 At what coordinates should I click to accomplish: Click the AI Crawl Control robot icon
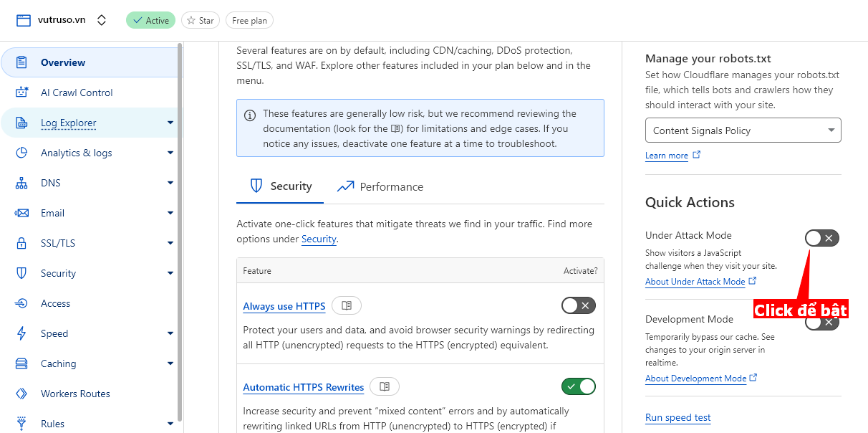pos(21,92)
